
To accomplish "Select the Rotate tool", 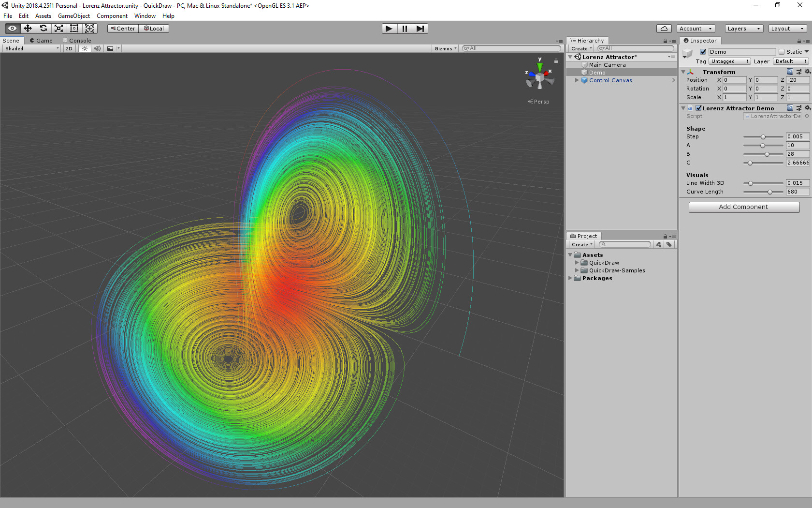I will pos(43,28).
